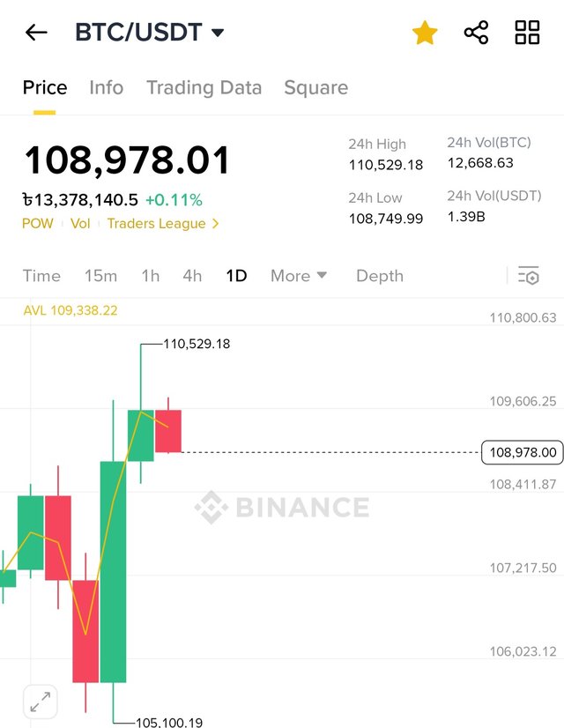Tap the back arrow icon
Viewport: 564px width, 728px height.
click(x=36, y=33)
